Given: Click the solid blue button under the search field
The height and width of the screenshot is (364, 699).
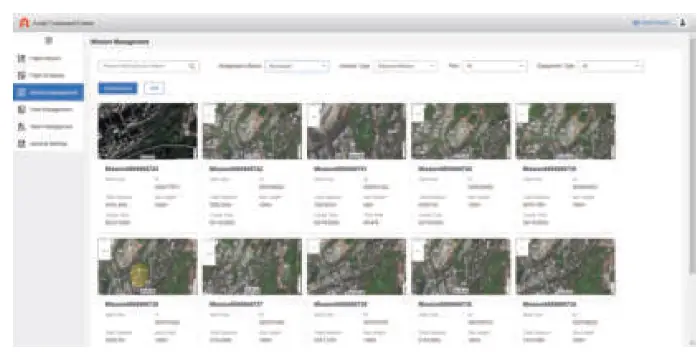Looking at the screenshot, I should click(x=118, y=88).
